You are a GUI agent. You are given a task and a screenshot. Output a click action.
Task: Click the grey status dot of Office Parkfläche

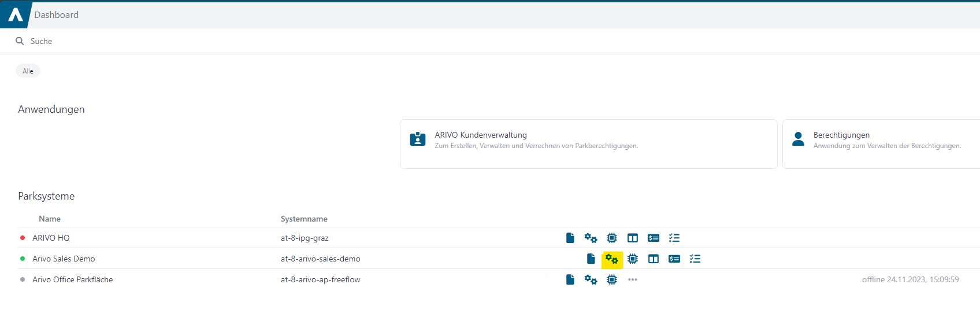pos(23,279)
